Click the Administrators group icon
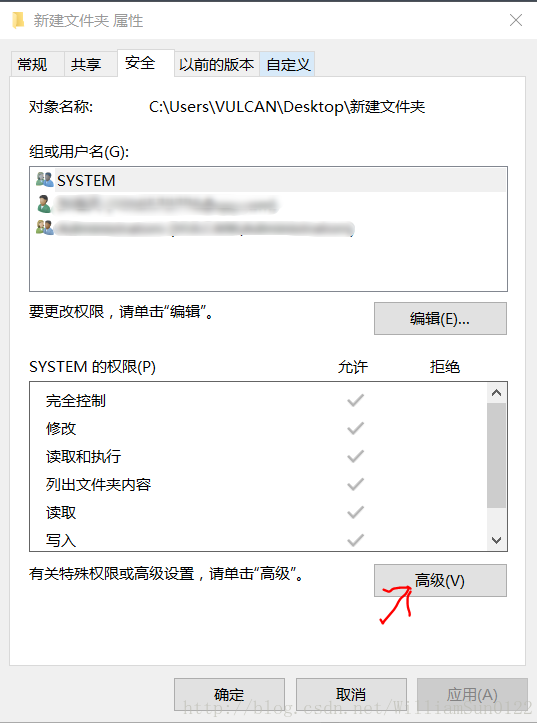The height and width of the screenshot is (723, 537). point(45,227)
